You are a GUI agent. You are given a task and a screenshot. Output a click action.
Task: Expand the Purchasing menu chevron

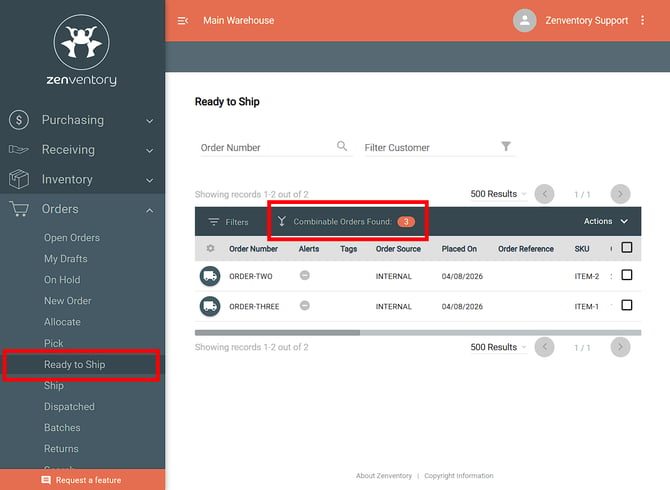point(150,121)
